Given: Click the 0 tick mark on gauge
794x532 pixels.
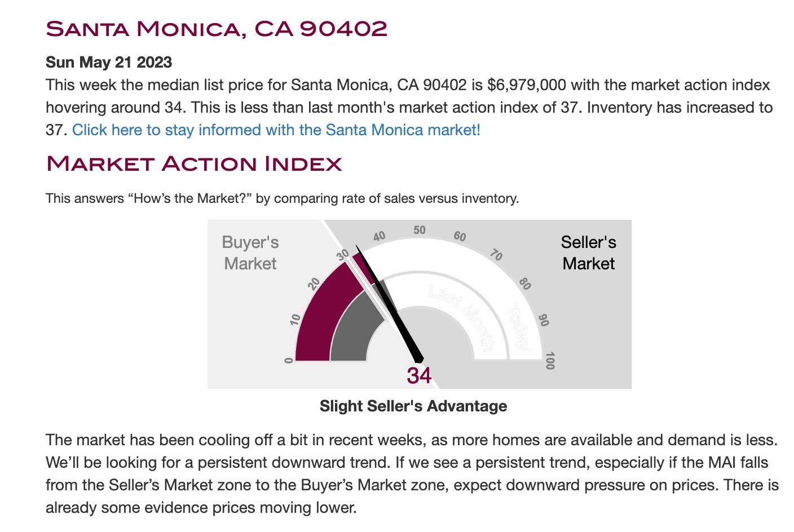Looking at the screenshot, I should 289,361.
